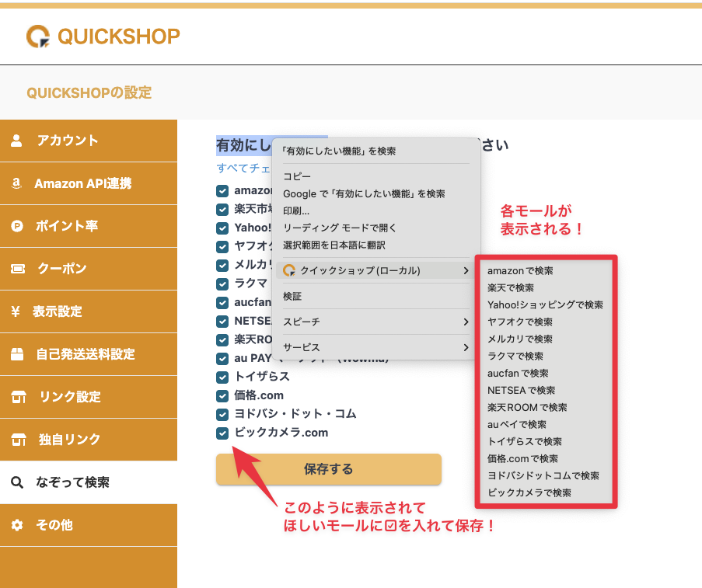Disable the 価格.com checkbox
The image size is (702, 588).
click(222, 395)
